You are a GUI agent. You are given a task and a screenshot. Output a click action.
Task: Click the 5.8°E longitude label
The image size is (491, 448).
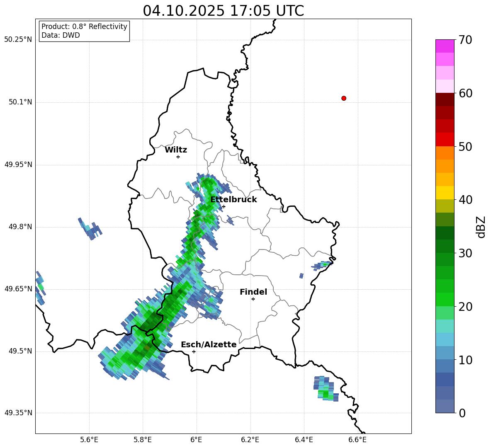[143, 440]
